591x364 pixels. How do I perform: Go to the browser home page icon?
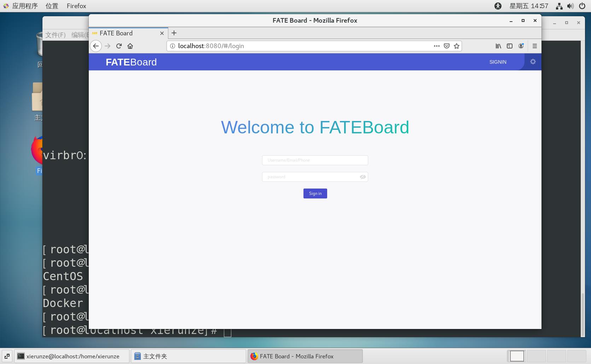(x=130, y=46)
